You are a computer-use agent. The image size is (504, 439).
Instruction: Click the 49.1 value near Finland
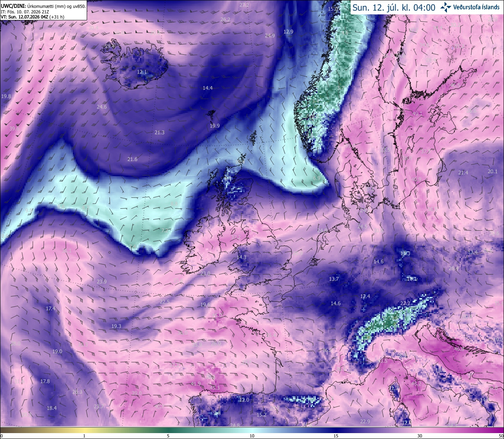[417, 114]
